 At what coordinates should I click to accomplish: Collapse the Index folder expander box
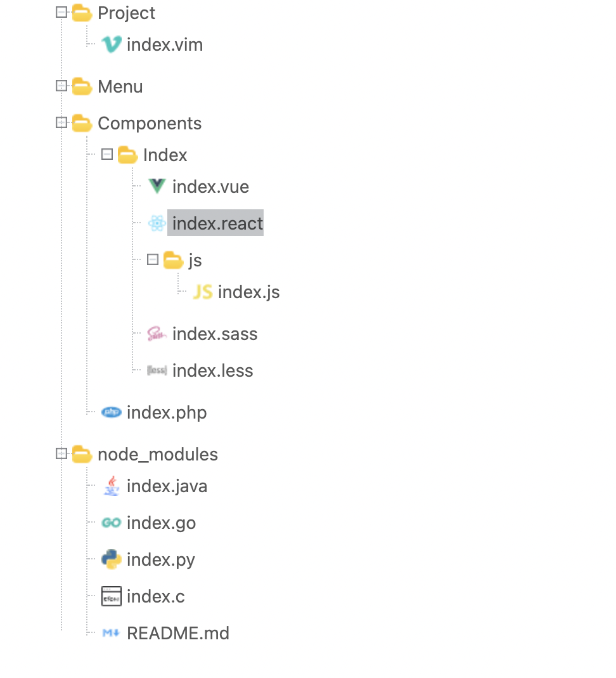tap(107, 154)
